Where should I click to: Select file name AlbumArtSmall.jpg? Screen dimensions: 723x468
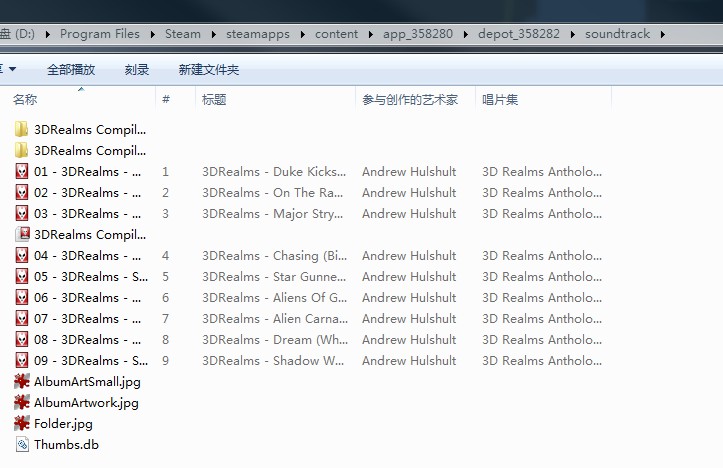[x=87, y=382]
